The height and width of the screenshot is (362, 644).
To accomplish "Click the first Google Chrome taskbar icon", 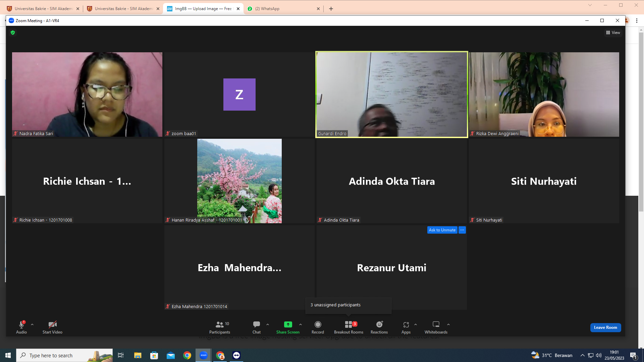I will (x=187, y=355).
